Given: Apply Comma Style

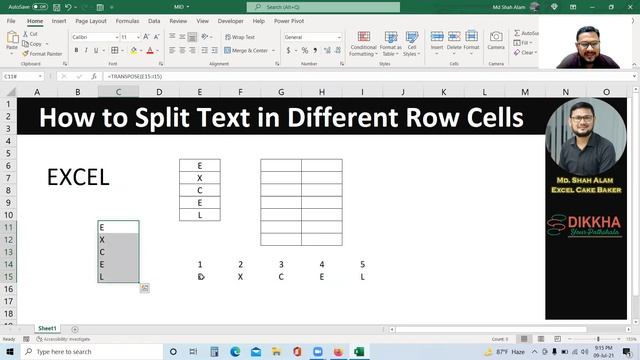Looking at the screenshot, I should (315, 50).
